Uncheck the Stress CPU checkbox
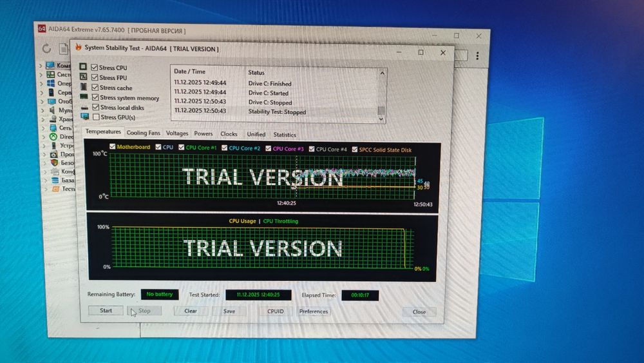The height and width of the screenshot is (363, 644). [95, 67]
